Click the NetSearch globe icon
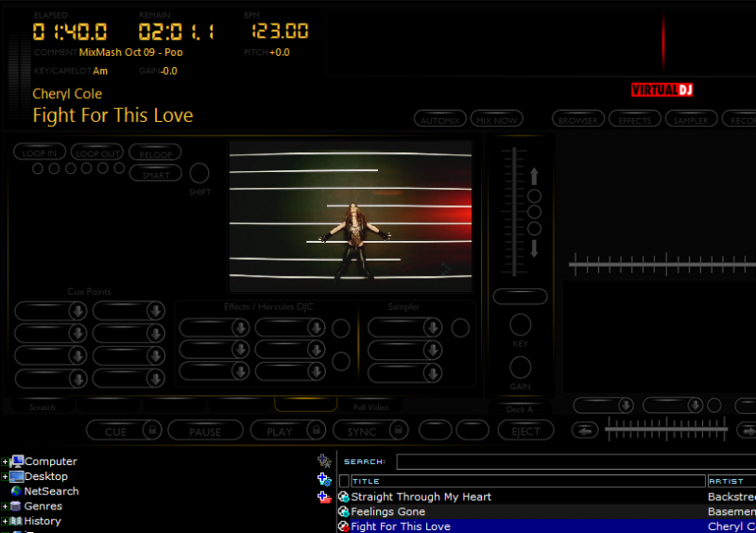Viewport: 756px width, 533px height. point(16,491)
